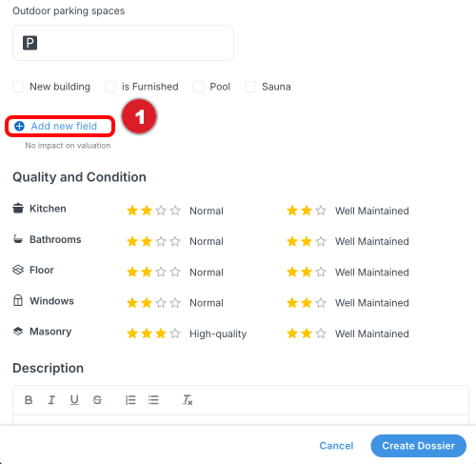Apply strikethrough in the Description toolbar

coord(97,400)
